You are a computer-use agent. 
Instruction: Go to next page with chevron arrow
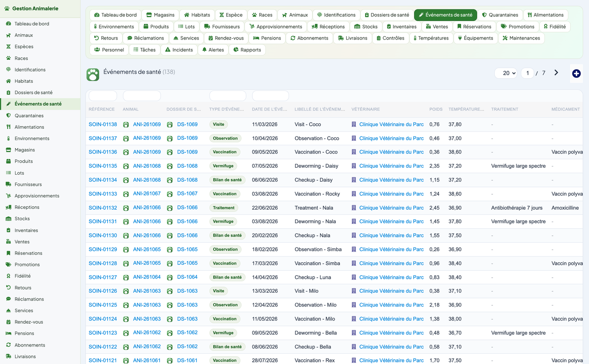click(556, 72)
